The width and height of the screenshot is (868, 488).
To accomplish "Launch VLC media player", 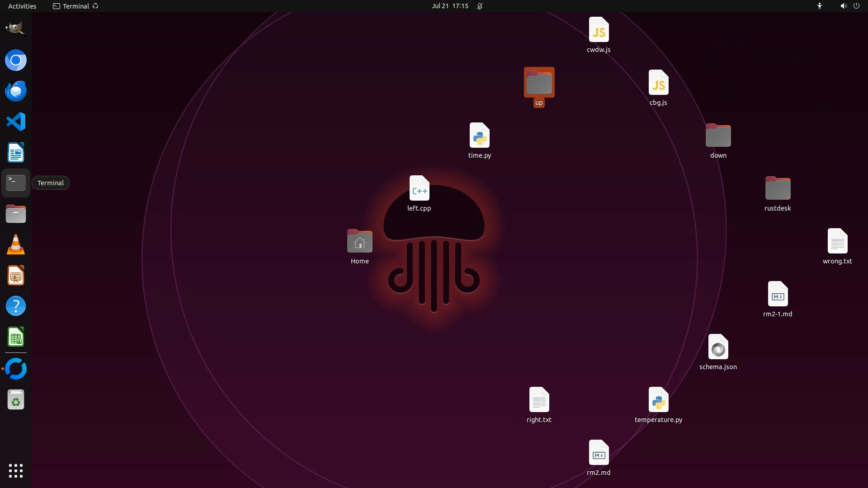I will [16, 244].
